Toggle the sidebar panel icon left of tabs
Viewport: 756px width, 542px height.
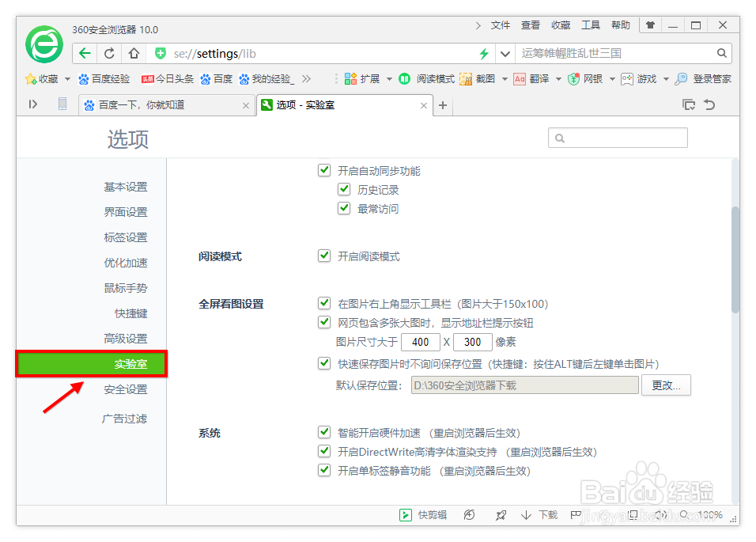tap(32, 104)
